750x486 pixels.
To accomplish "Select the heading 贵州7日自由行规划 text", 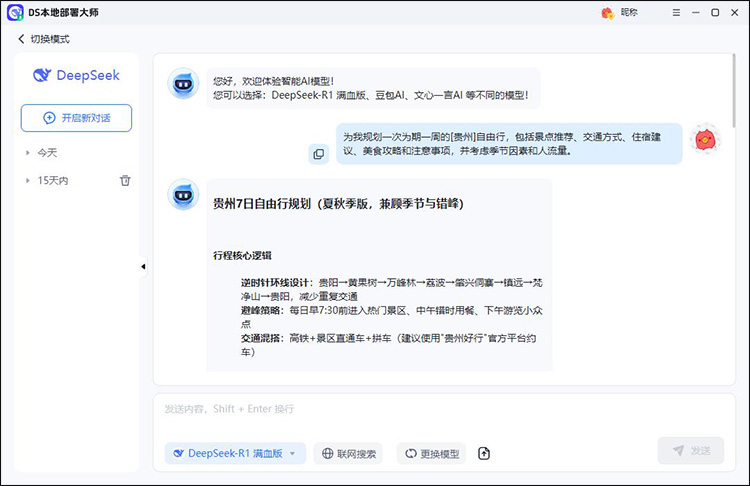I will 338,204.
